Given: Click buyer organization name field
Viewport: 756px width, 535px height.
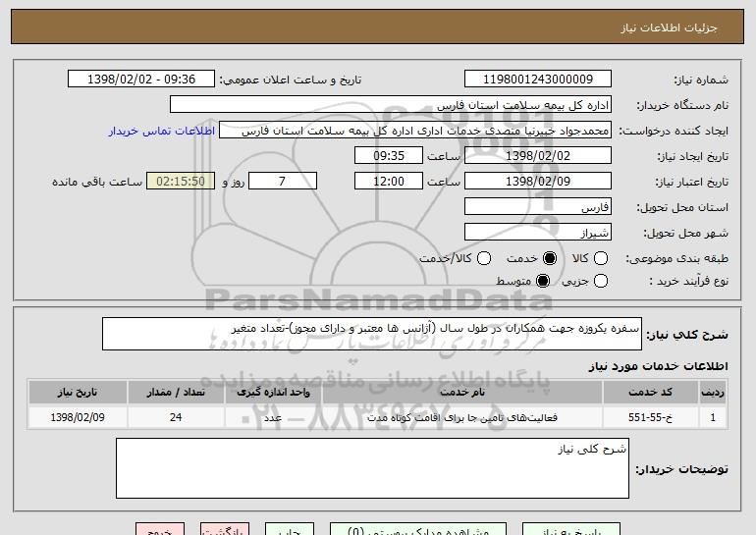Looking at the screenshot, I should (391, 105).
